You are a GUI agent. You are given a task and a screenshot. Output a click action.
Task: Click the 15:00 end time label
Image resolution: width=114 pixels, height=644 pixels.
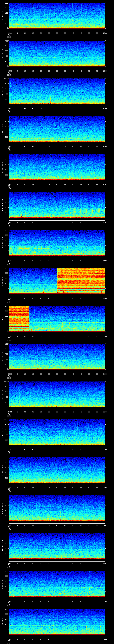tap(105, 33)
